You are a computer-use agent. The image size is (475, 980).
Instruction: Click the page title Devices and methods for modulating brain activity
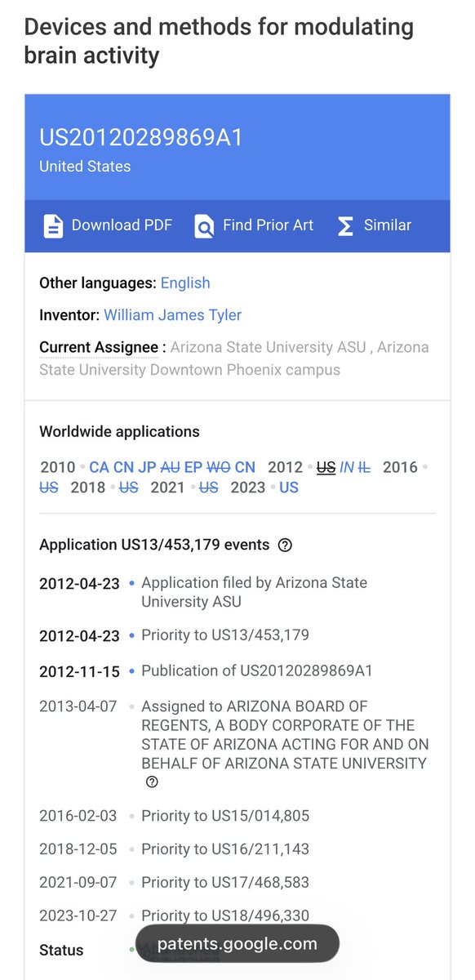[x=219, y=41]
